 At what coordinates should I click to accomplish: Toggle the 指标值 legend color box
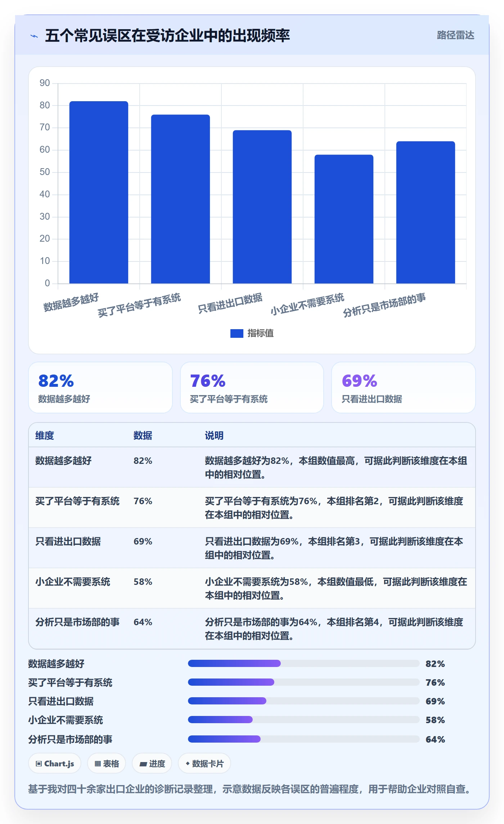[237, 333]
